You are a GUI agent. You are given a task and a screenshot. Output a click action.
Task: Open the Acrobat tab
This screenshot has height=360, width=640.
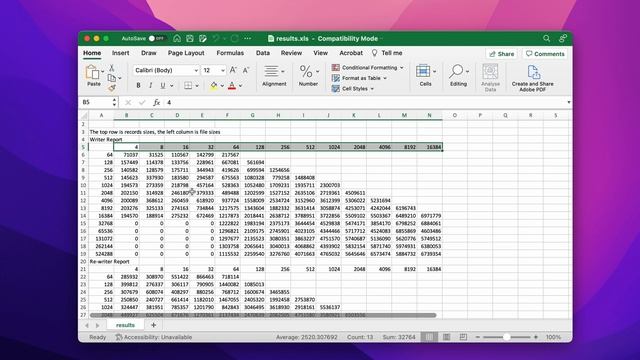(351, 53)
